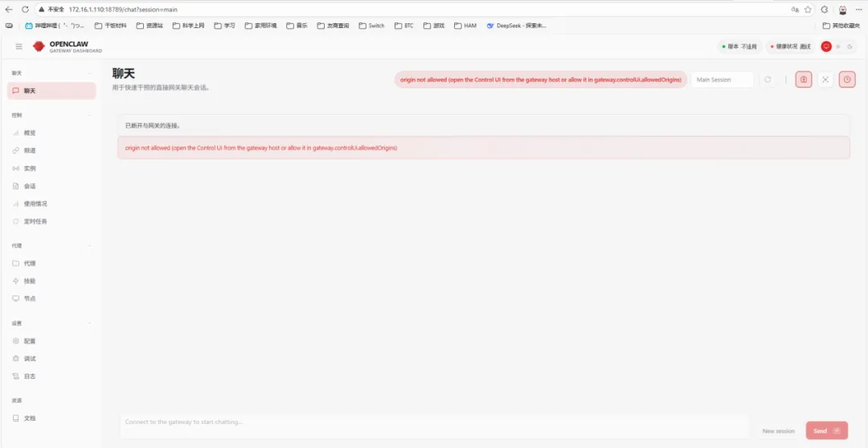The height and width of the screenshot is (448, 868).
Task: Open 使用情况 usage page
Action: 51,204
